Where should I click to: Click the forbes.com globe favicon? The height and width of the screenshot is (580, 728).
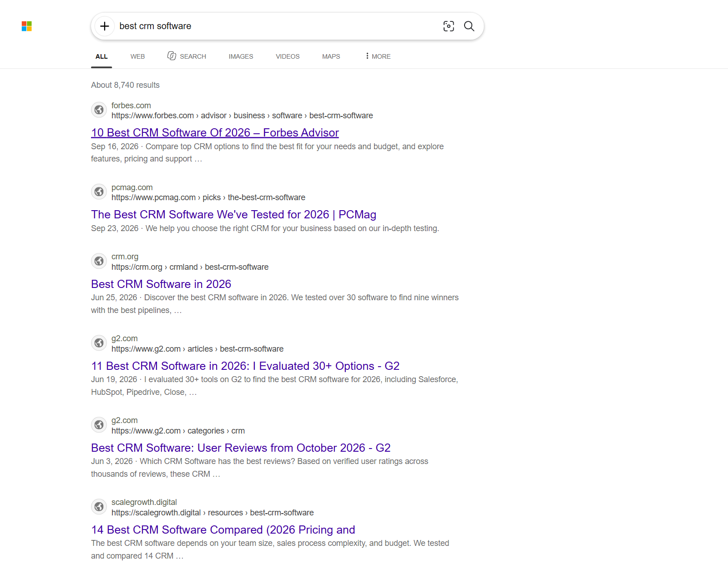coord(99,110)
